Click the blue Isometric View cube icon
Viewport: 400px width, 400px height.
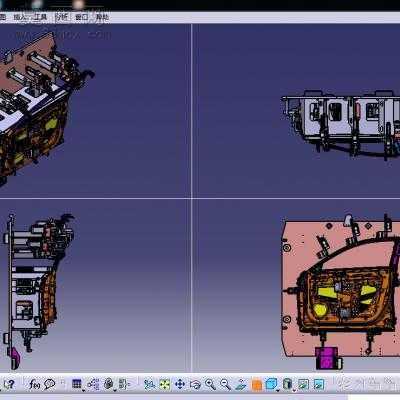pos(272,384)
